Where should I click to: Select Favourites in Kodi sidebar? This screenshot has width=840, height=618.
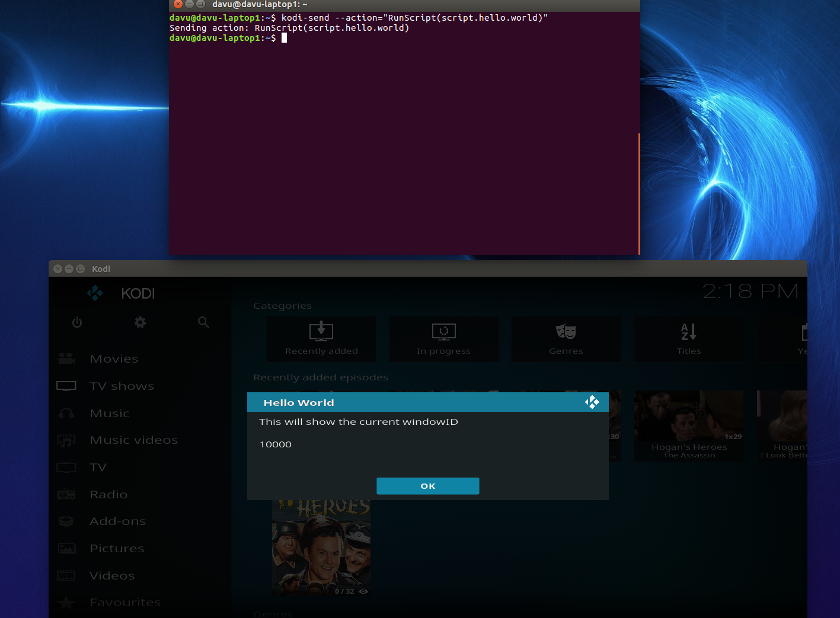point(125,602)
